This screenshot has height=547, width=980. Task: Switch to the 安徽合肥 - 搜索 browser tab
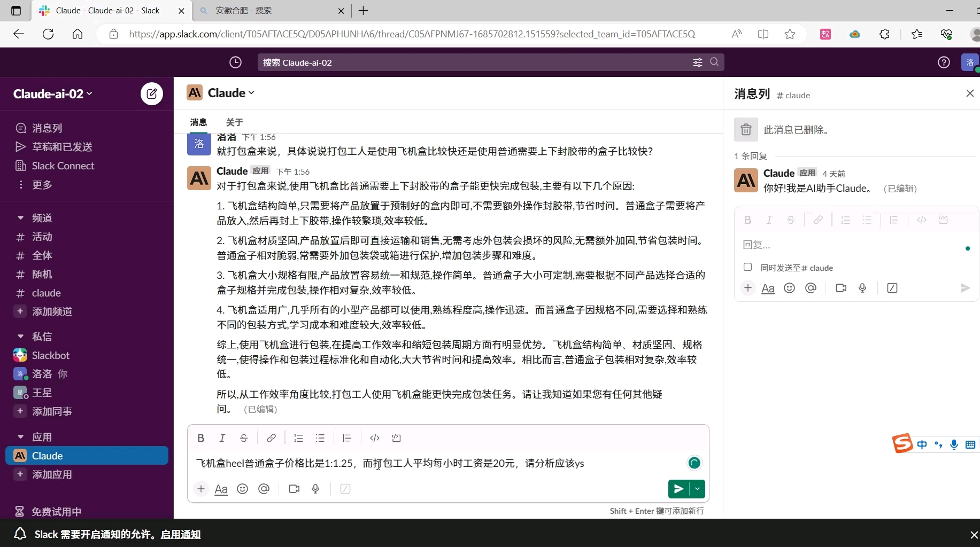coord(272,11)
